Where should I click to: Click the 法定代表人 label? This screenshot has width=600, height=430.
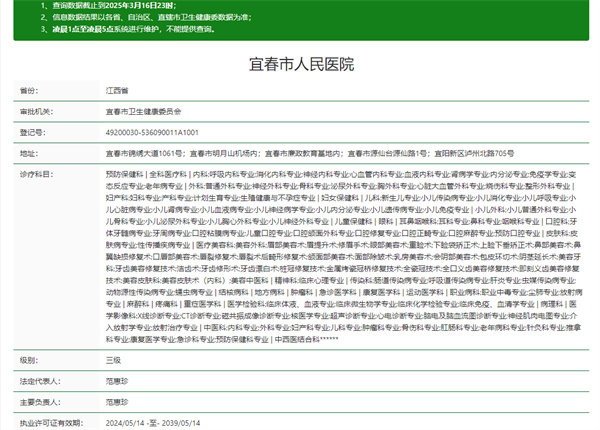[41, 381]
